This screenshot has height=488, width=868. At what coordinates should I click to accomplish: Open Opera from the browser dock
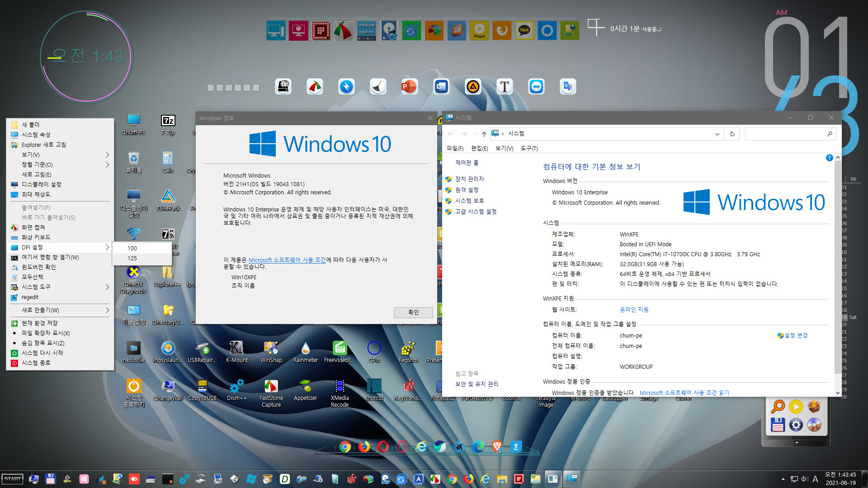pos(383,447)
